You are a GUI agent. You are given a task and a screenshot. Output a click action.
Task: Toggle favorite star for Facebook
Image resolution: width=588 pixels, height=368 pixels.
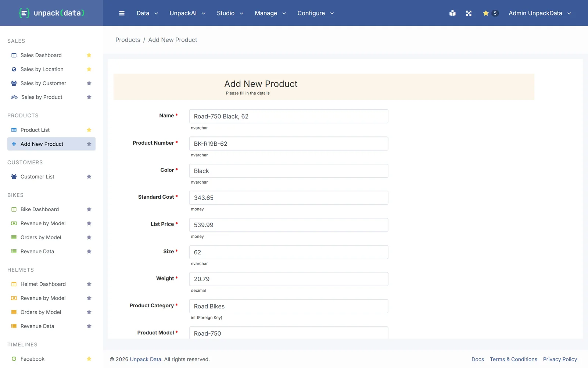[x=89, y=359]
